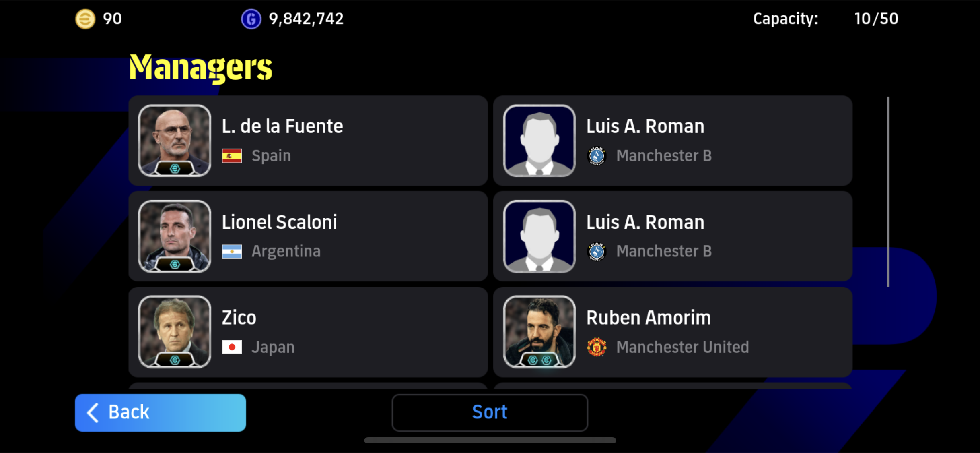Open L. de la Fuente portrait
This screenshot has height=453, width=980.
175,141
